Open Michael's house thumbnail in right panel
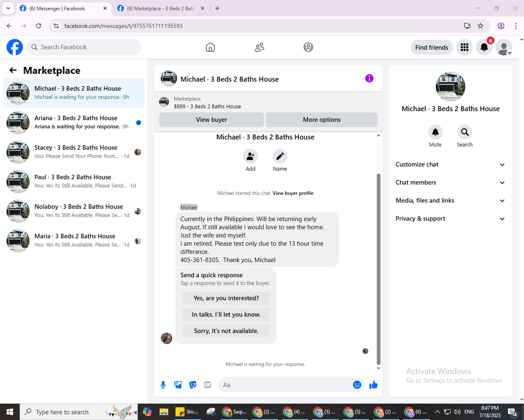Image resolution: width=524 pixels, height=420 pixels. (x=451, y=87)
